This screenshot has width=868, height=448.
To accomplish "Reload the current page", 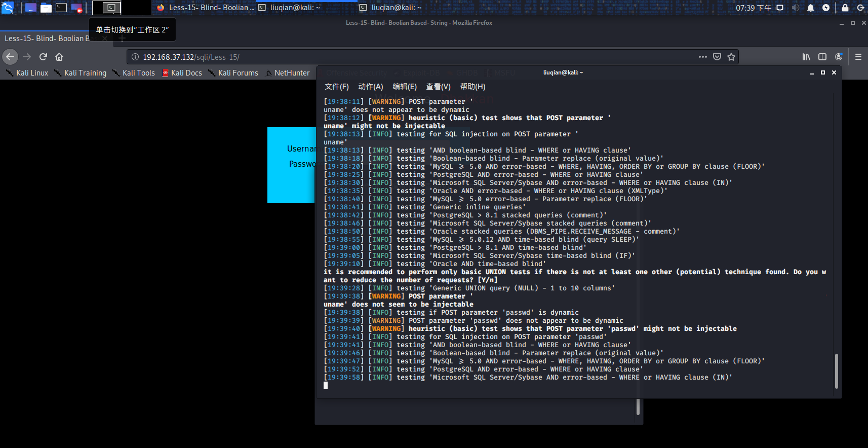I will (x=43, y=57).
